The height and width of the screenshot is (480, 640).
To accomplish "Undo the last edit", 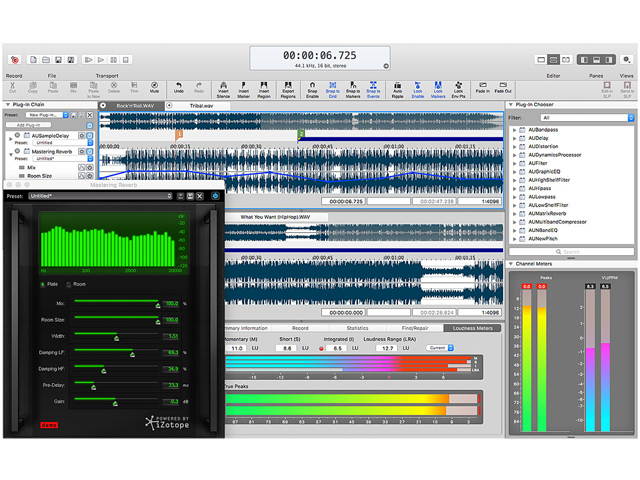I will click(x=179, y=87).
